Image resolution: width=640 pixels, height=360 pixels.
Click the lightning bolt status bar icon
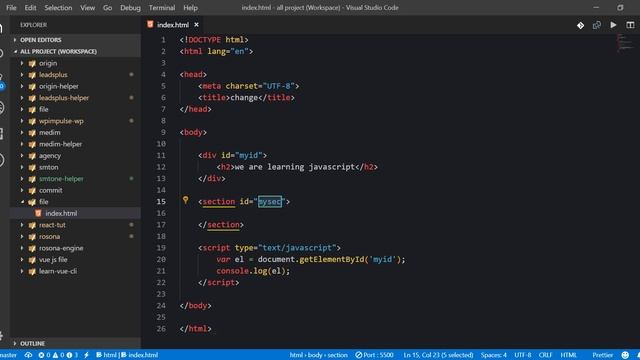coord(86,355)
